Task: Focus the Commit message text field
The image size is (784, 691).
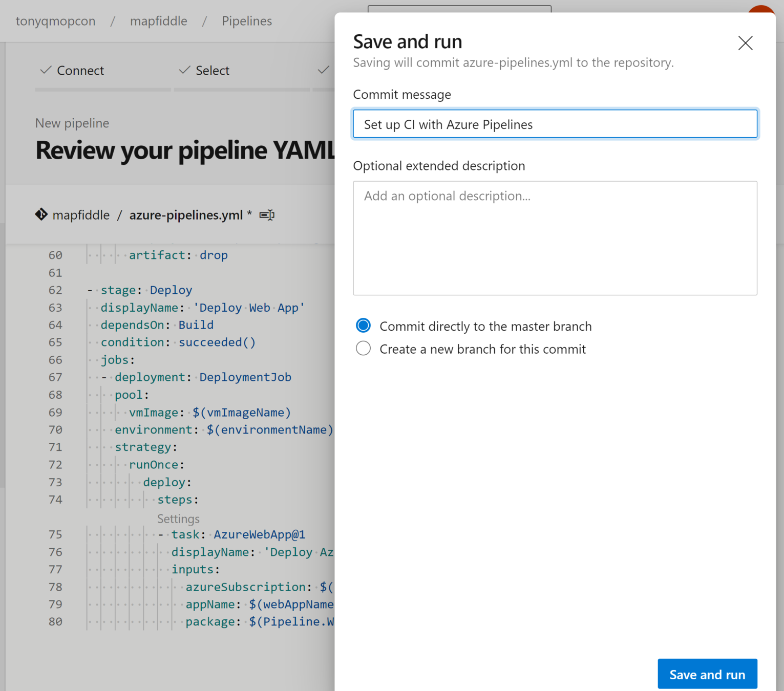Action: (555, 124)
